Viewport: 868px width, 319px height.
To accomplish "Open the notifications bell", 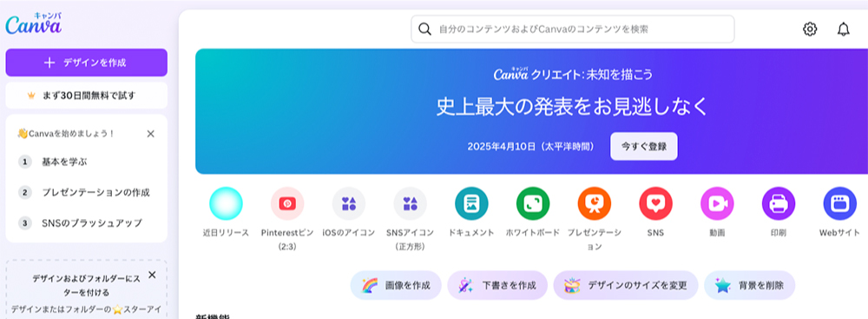I will click(x=843, y=29).
